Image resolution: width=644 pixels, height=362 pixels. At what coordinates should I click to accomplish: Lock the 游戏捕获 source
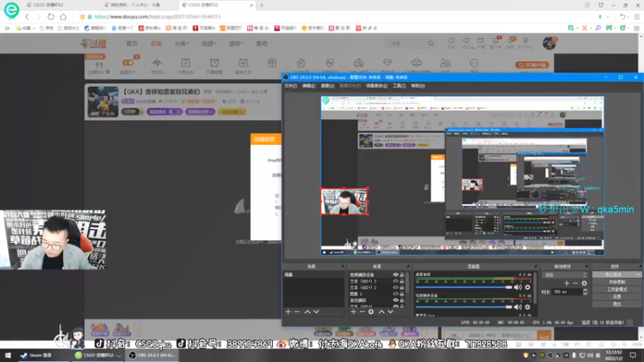[402, 300]
